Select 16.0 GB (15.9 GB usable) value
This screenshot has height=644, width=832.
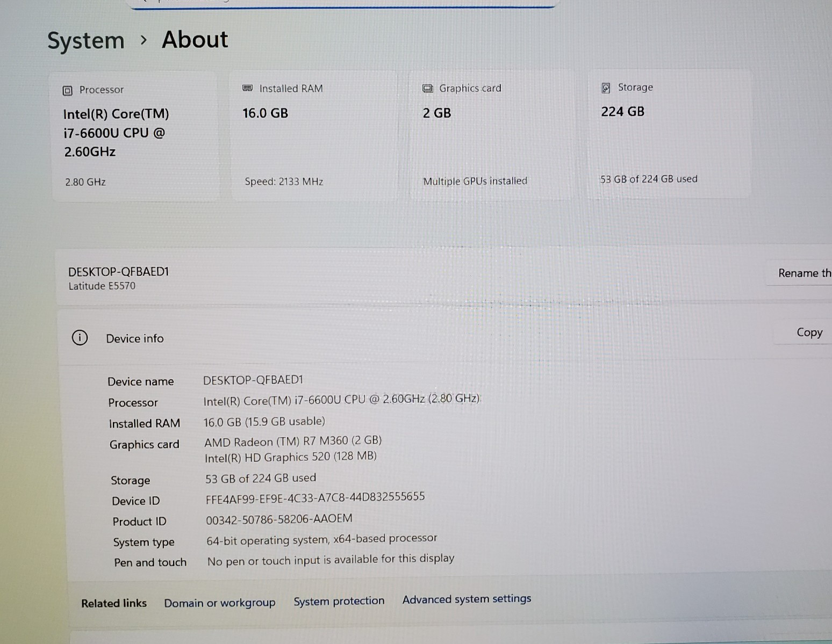click(x=264, y=422)
